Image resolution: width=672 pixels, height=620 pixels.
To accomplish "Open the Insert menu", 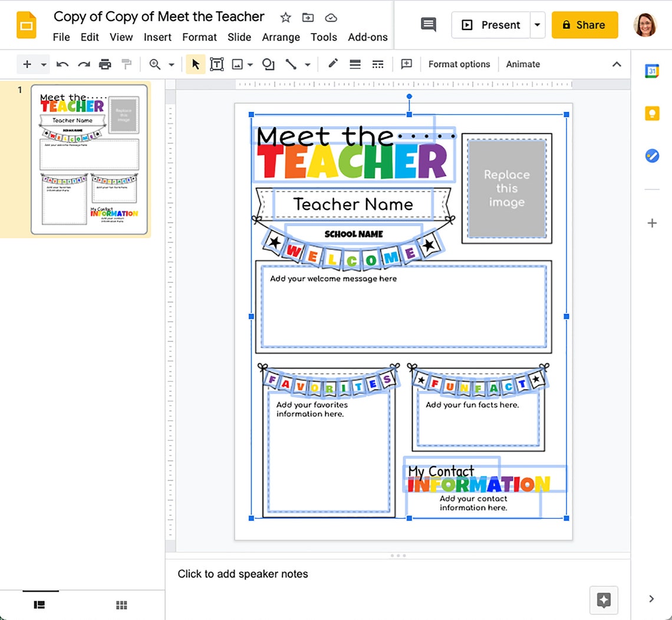I will pyautogui.click(x=157, y=37).
